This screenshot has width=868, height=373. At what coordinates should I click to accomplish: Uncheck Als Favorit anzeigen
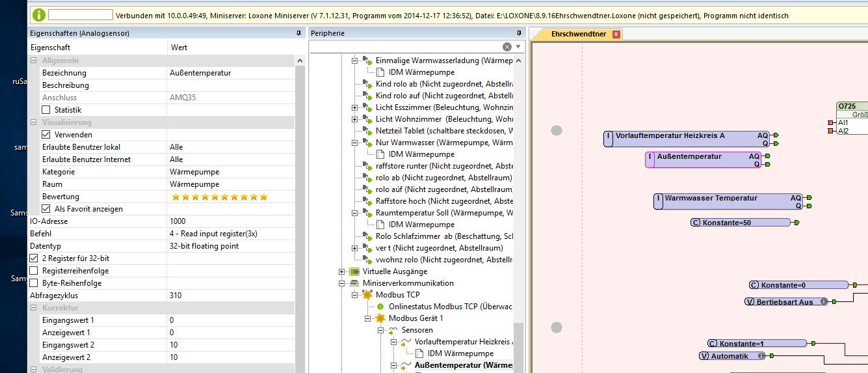point(46,209)
